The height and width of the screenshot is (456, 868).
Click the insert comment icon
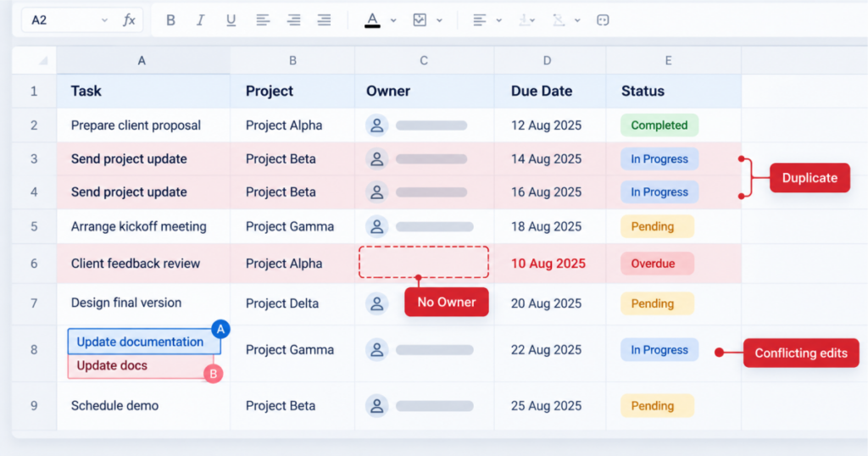(603, 20)
